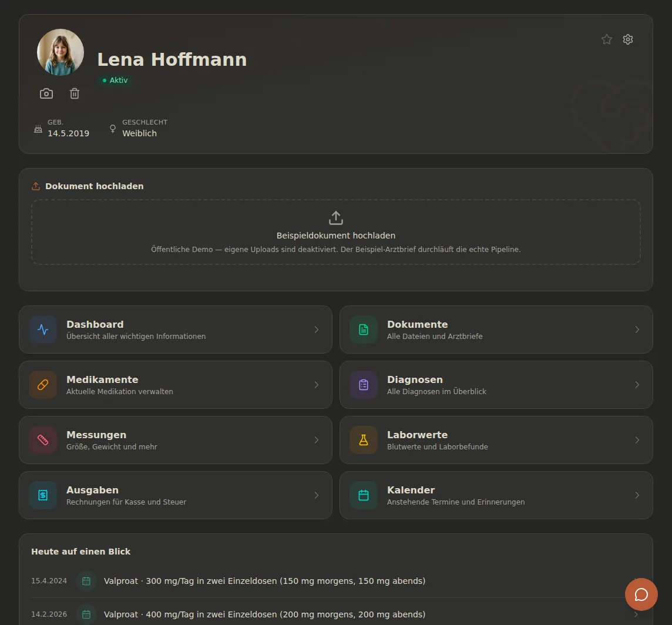The width and height of the screenshot is (672, 625).
Task: Click Dokument hochladen heading
Action: tap(95, 186)
